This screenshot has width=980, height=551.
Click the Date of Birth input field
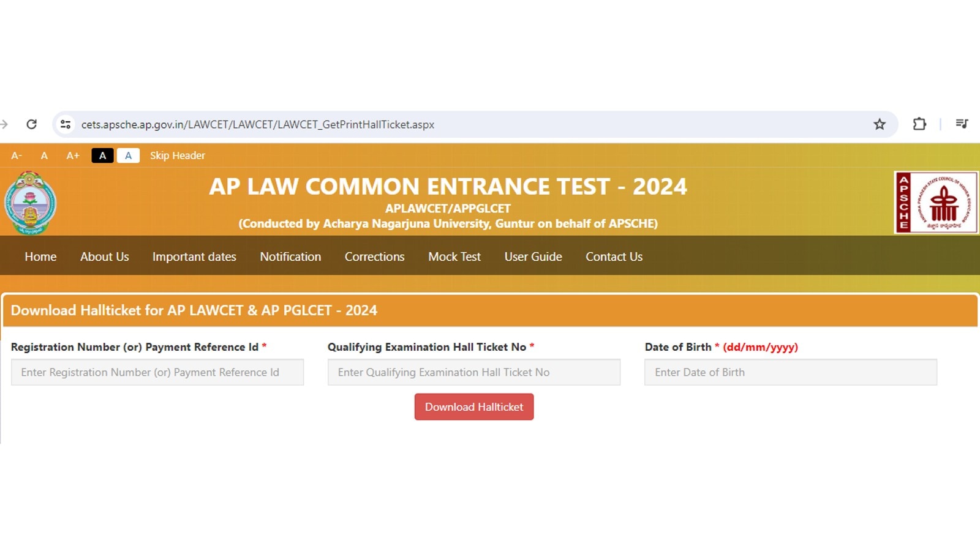(x=791, y=372)
